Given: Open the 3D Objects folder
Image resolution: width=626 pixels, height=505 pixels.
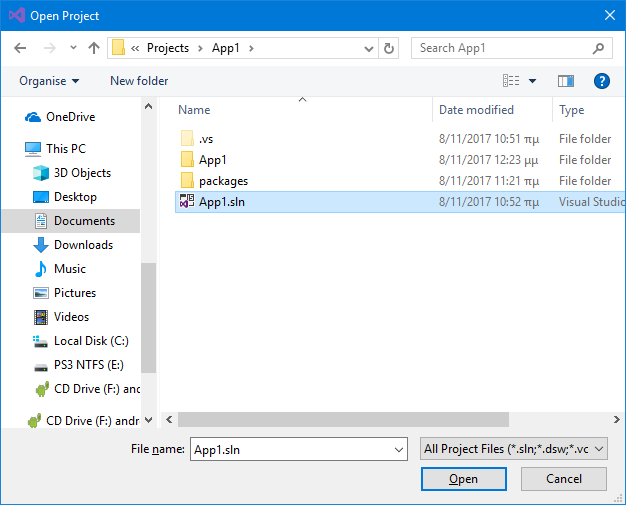Looking at the screenshot, I should (x=82, y=173).
